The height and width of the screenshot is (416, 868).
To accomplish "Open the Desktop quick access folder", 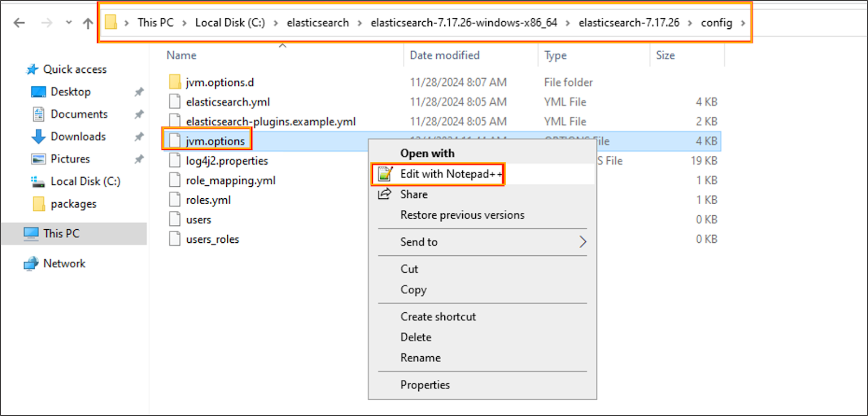I will tap(71, 92).
